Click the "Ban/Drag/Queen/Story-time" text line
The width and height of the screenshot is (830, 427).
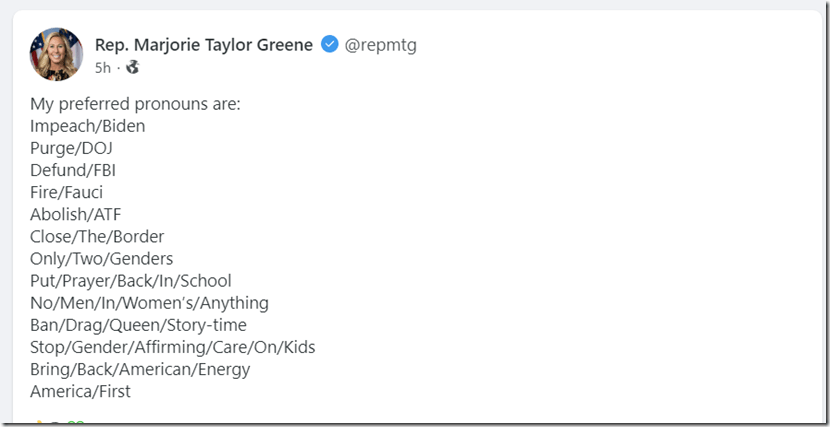point(138,325)
